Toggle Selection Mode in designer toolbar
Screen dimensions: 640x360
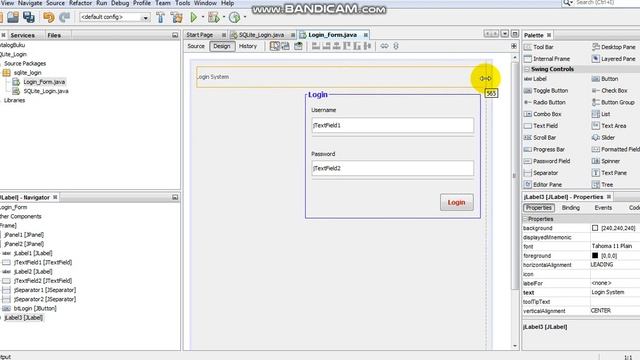coord(274,46)
